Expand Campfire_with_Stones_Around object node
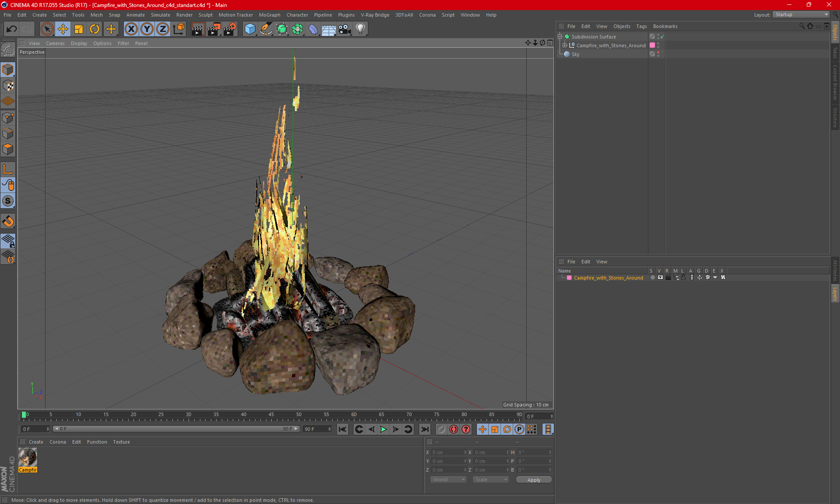The height and width of the screenshot is (504, 840). (x=565, y=45)
